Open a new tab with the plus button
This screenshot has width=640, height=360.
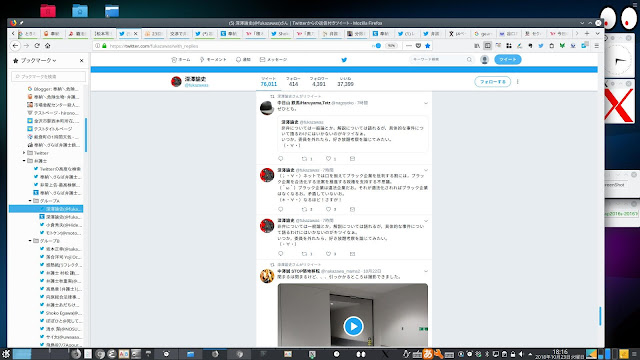click(x=587, y=33)
